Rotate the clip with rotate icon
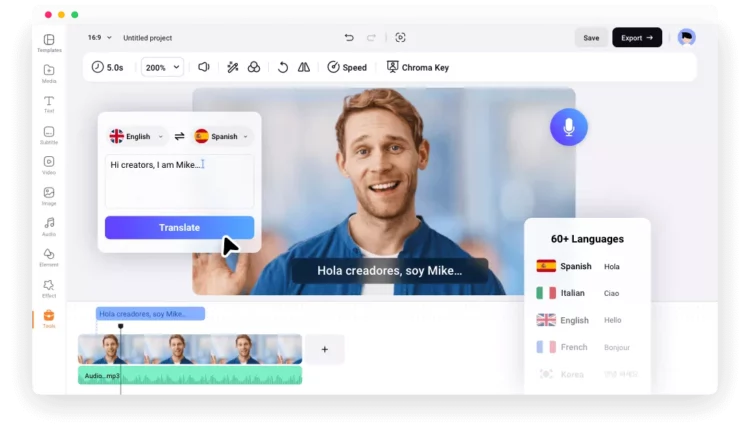Viewport: 750px width, 435px height. pos(283,67)
